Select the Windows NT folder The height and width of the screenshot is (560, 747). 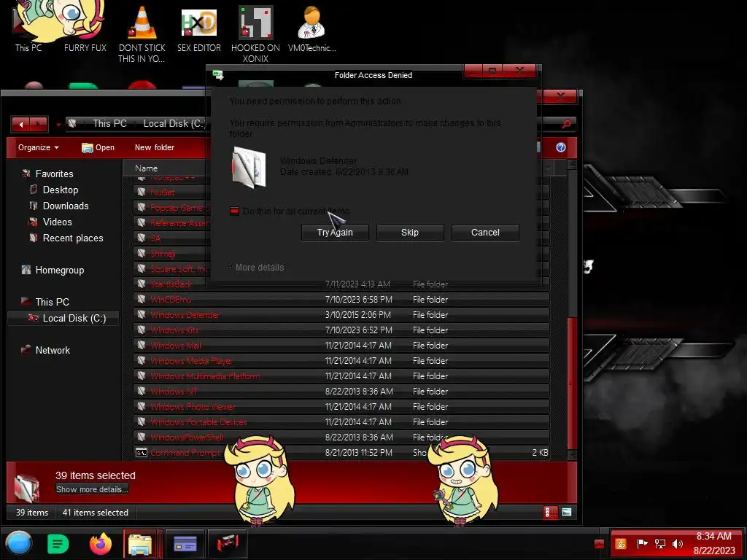pyautogui.click(x=341, y=392)
